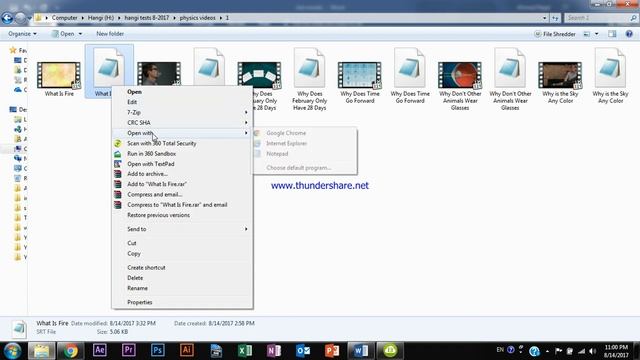Open Excel from the taskbar
The width and height of the screenshot is (640, 360).
pyautogui.click(x=245, y=350)
